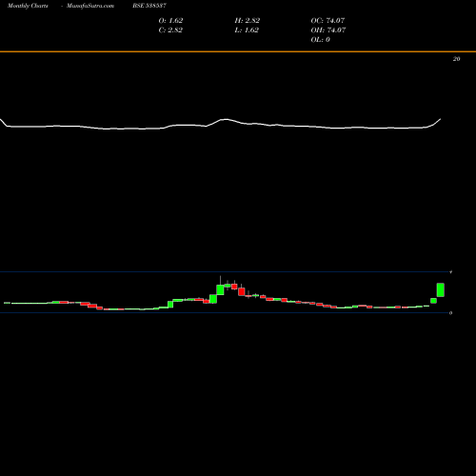Click the 'OH: 74.07' value
The height and width of the screenshot is (476, 476).
point(328,30)
